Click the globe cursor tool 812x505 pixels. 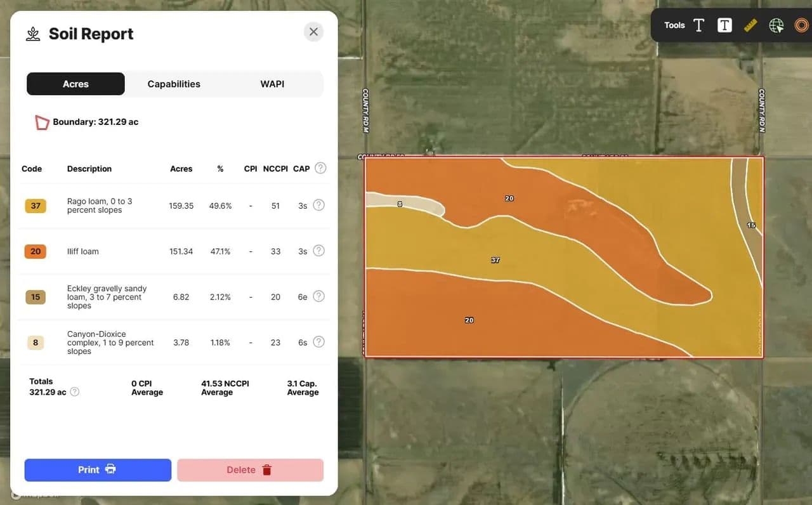(776, 25)
